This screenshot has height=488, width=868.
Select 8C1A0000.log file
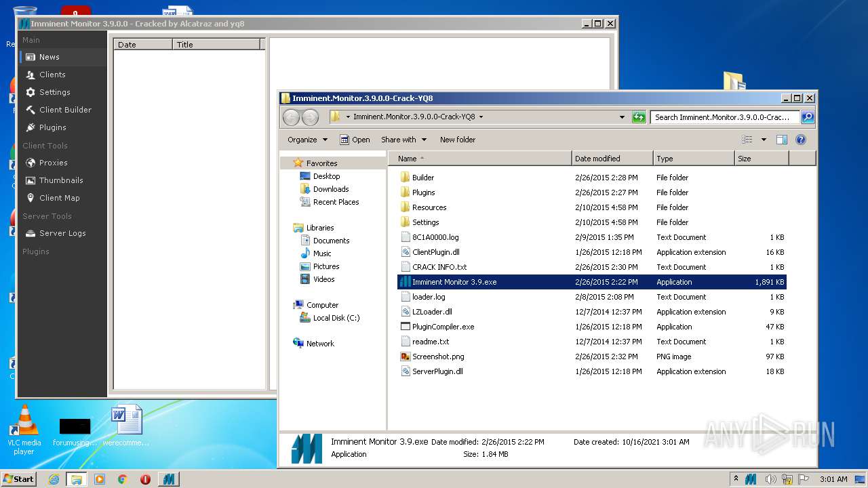click(592, 237)
